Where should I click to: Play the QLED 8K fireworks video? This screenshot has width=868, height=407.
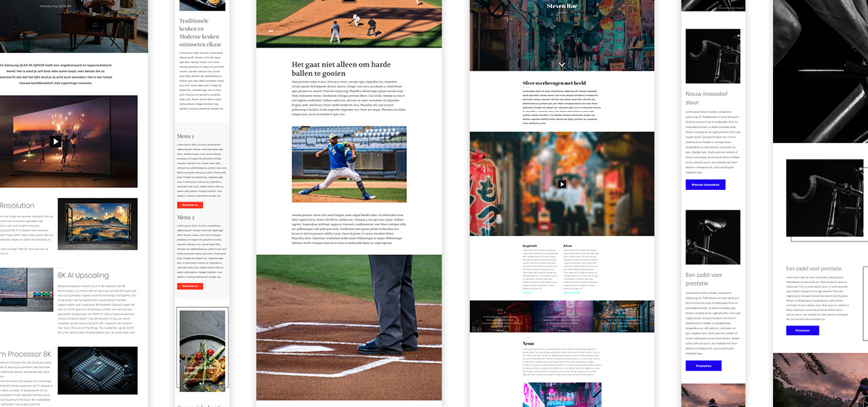coord(56,142)
